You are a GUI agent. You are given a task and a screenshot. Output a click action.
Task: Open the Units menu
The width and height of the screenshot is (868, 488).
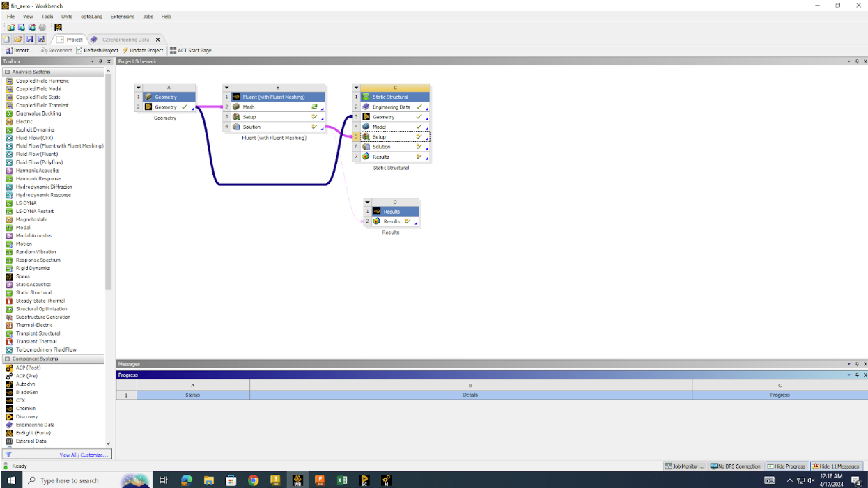67,16
